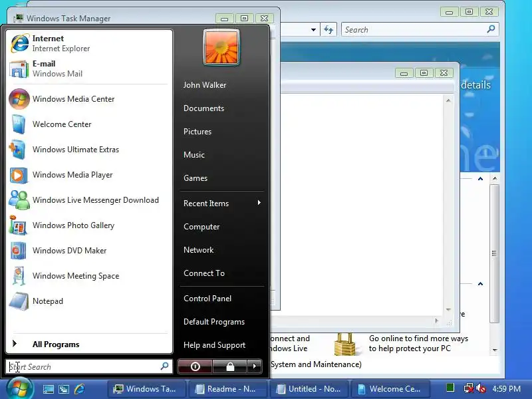Open Go online to protect your PC
Viewport: 532px width, 399px height.
pyautogui.click(x=418, y=343)
